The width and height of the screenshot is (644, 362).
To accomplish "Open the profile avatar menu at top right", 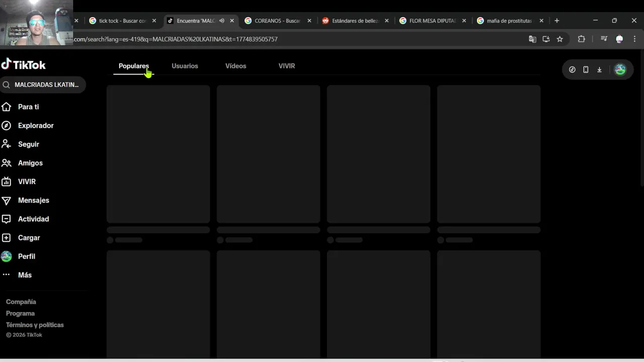I will tap(620, 70).
